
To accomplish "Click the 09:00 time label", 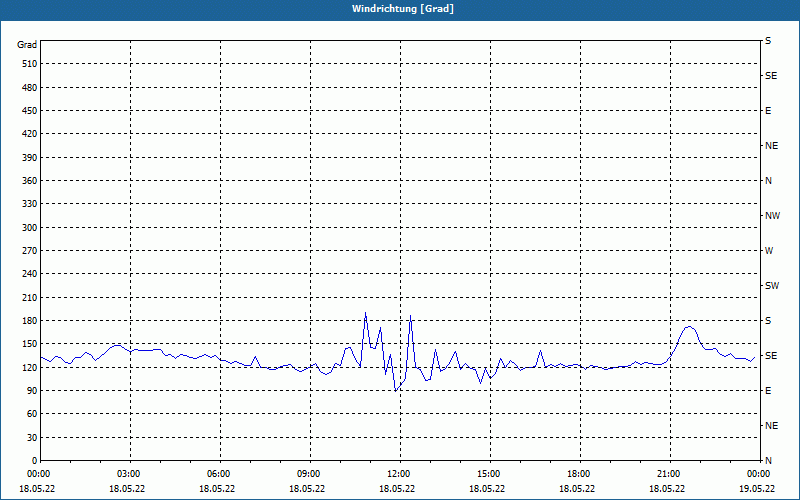I will click(x=310, y=474).
